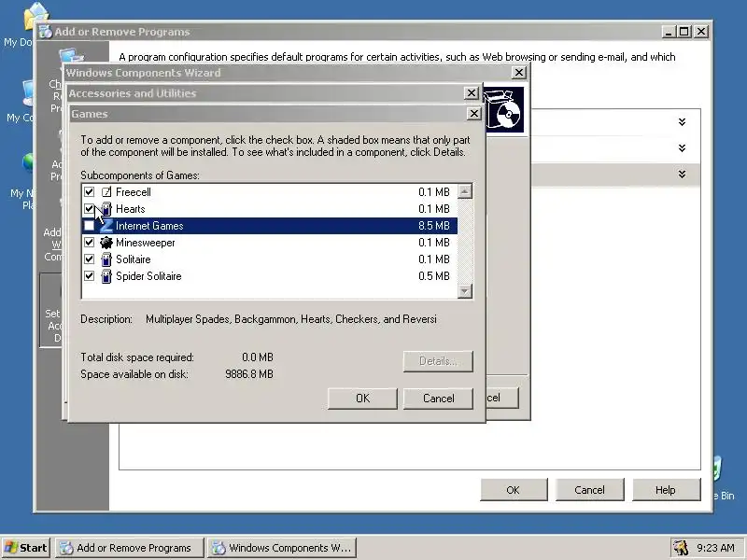Screen dimensions: 747x560
Task: Select the Freecell row label
Action: tap(134, 192)
